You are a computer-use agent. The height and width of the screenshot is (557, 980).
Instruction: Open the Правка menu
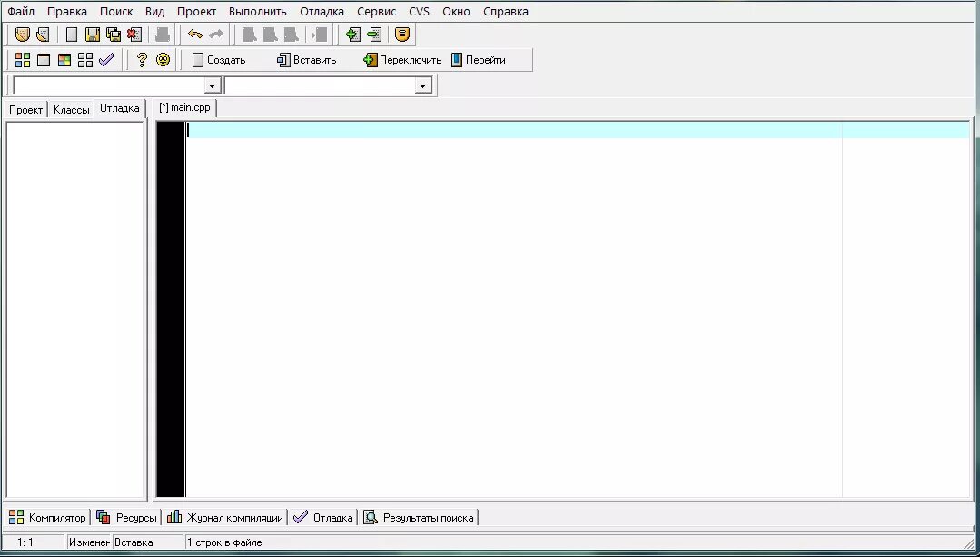click(x=67, y=11)
